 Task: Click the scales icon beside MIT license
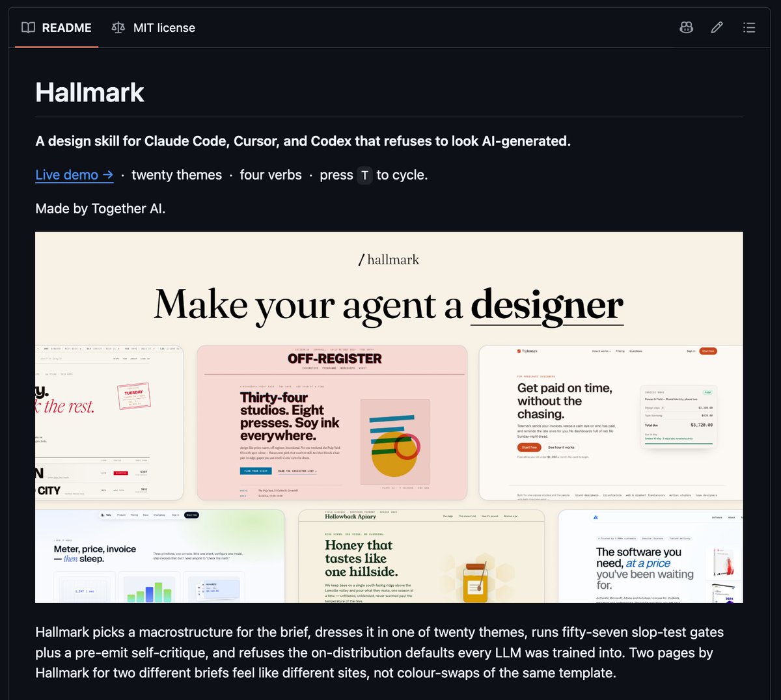pos(118,27)
